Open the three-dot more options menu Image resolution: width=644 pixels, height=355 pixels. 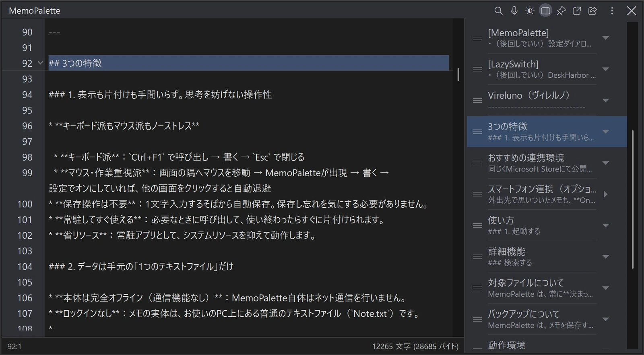click(x=612, y=11)
